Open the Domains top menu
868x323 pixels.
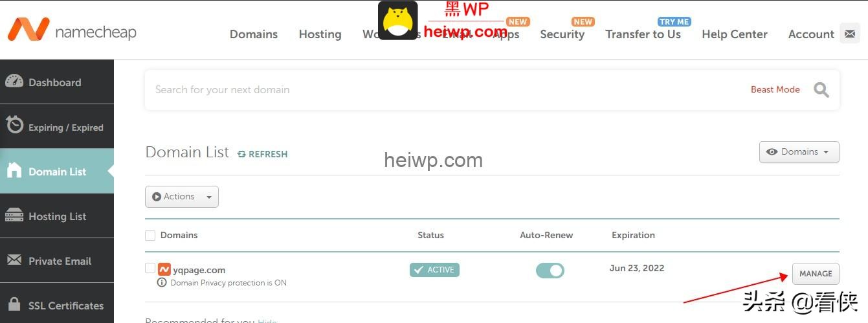[254, 34]
